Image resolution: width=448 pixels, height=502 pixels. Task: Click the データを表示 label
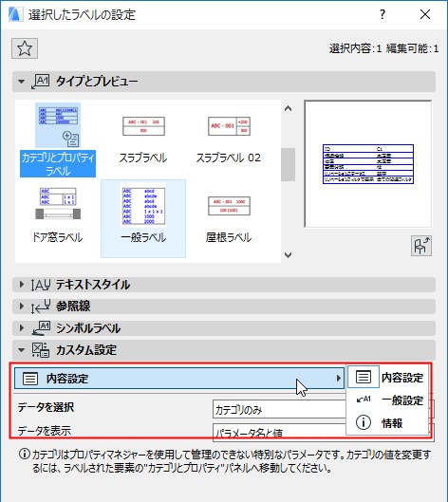click(x=45, y=431)
